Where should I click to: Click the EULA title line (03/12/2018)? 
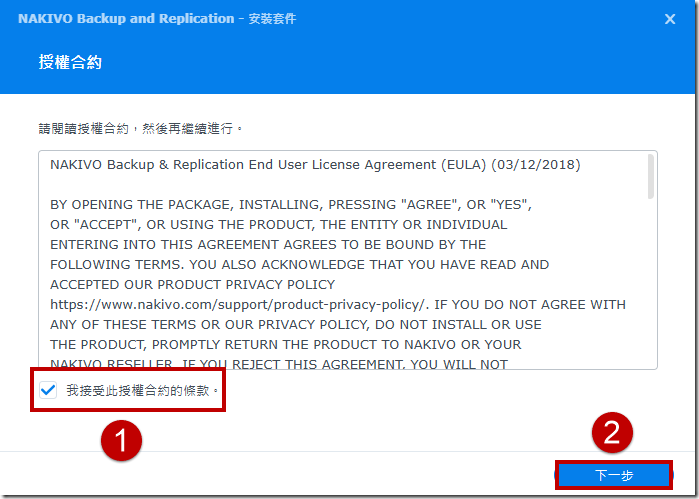tap(315, 165)
